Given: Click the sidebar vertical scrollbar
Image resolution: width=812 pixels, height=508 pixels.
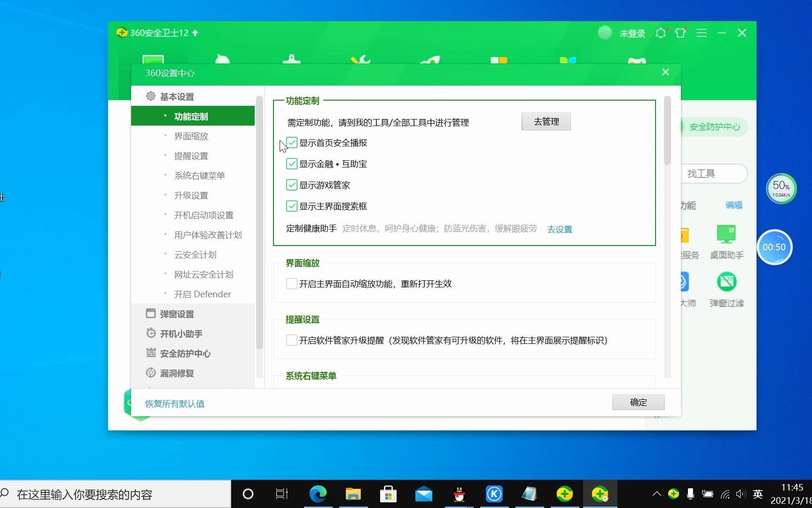Looking at the screenshot, I should (259, 222).
